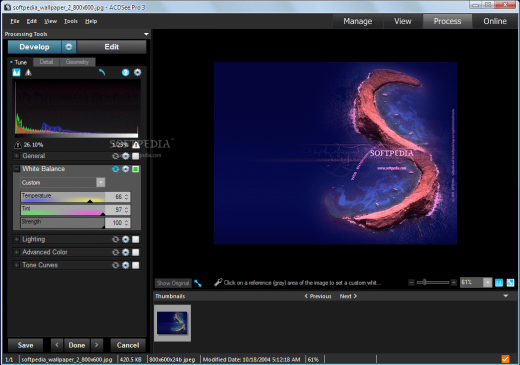Screen dimensions: 520x365
Task: Select the white balance eyedropper icon
Action: tap(218, 282)
